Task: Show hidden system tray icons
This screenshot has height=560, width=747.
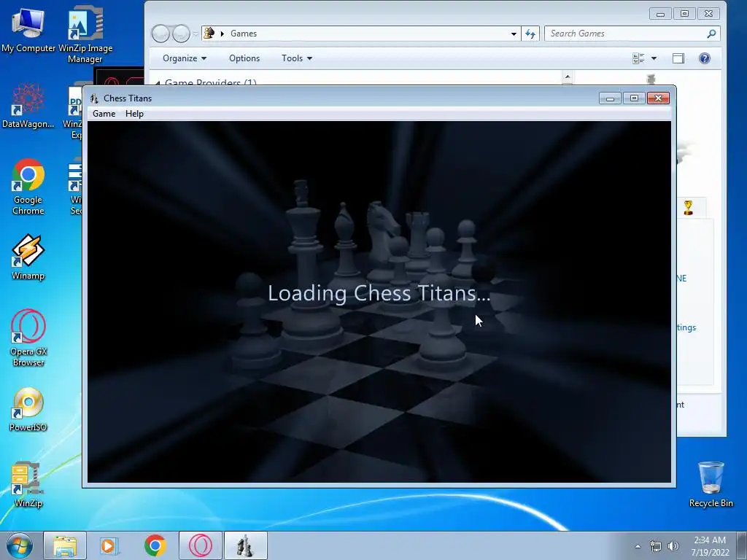Action: [638, 546]
